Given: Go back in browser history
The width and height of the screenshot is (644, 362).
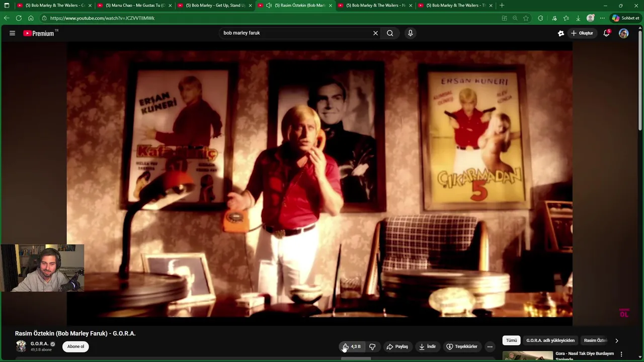Looking at the screenshot, I should [x=7, y=18].
